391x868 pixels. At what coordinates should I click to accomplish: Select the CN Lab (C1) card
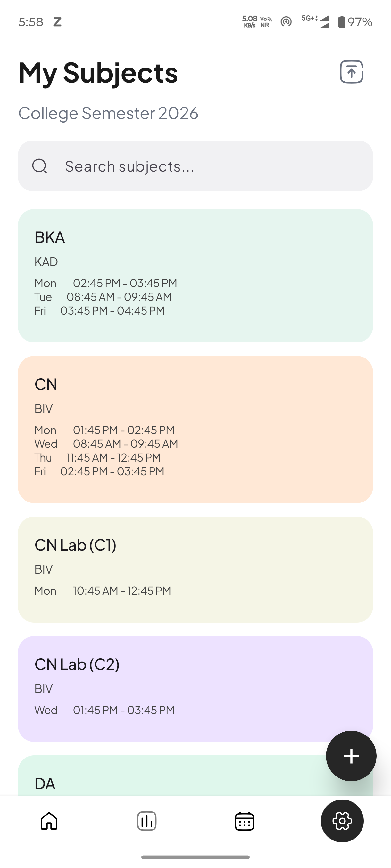[195, 569]
